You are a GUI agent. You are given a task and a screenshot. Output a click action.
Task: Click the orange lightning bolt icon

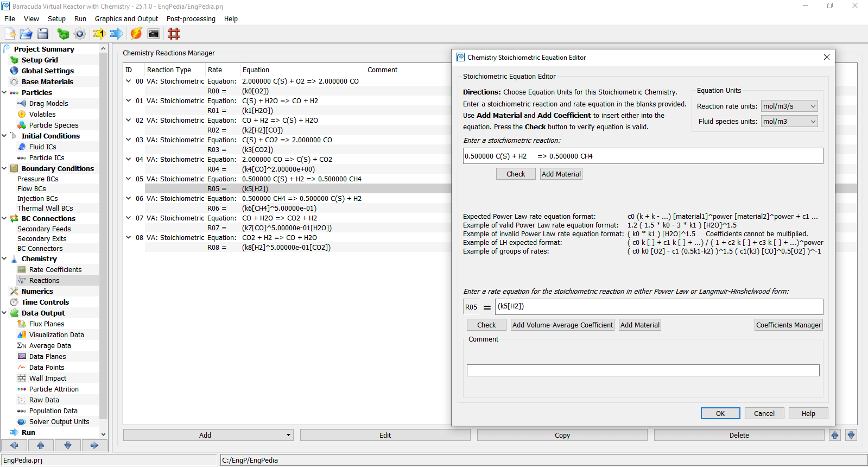pyautogui.click(x=136, y=34)
